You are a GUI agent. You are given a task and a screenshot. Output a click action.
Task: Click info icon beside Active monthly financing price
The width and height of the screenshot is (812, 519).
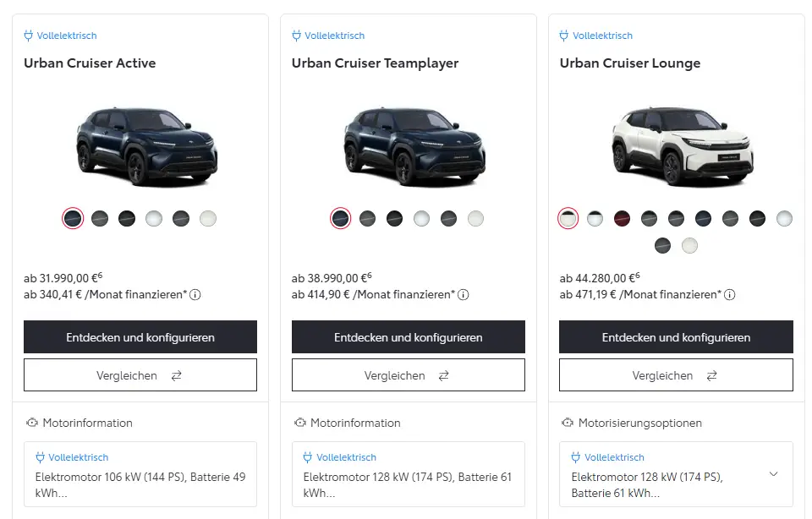point(195,295)
